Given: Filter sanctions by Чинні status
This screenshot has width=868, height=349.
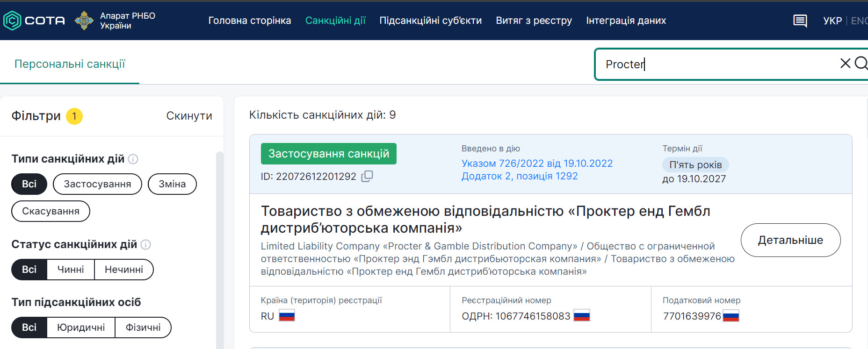Looking at the screenshot, I should coord(71,270).
